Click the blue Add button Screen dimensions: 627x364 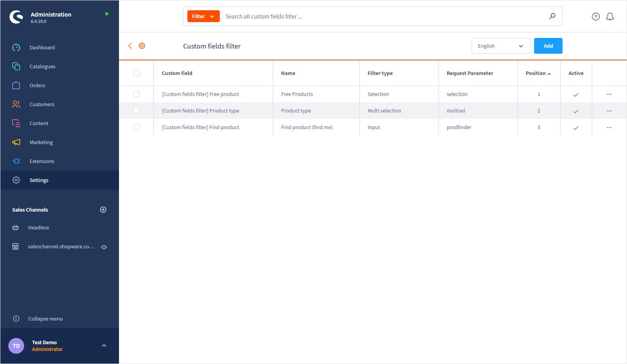pos(548,46)
